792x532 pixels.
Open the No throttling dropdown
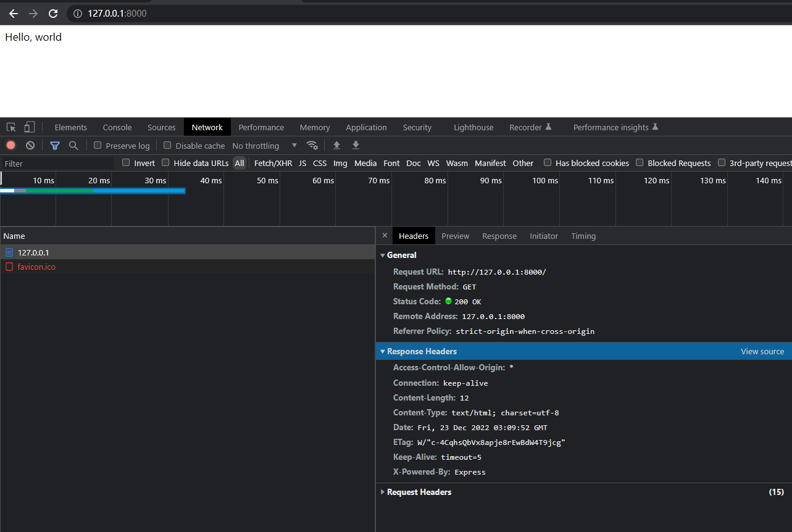click(x=265, y=146)
